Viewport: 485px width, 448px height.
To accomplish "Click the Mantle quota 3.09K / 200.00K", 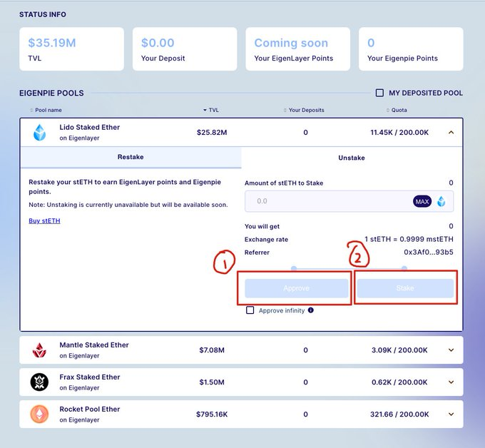I will (399, 350).
